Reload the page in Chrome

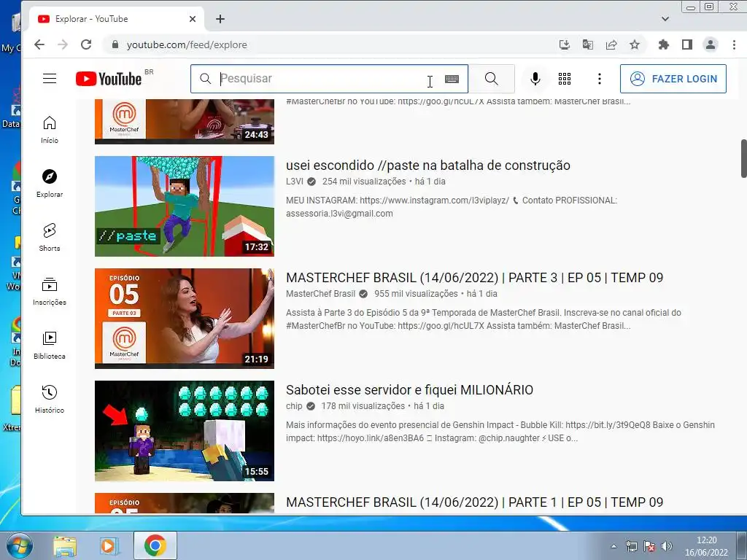(x=86, y=44)
